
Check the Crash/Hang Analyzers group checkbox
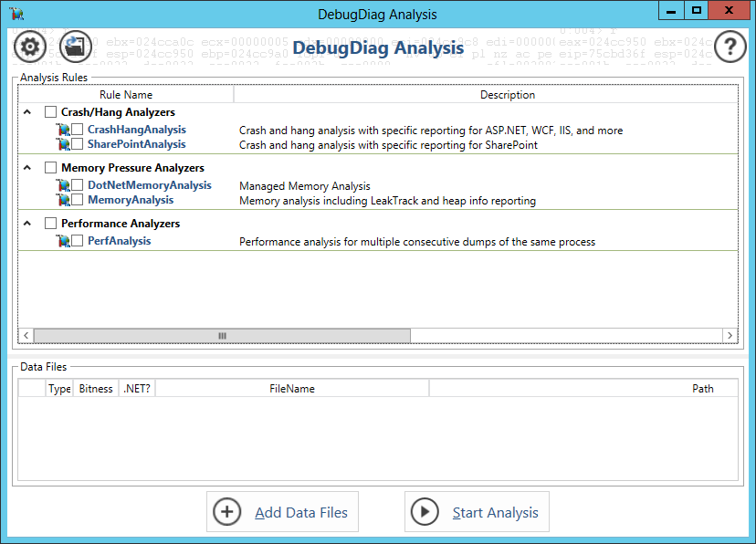(x=50, y=111)
